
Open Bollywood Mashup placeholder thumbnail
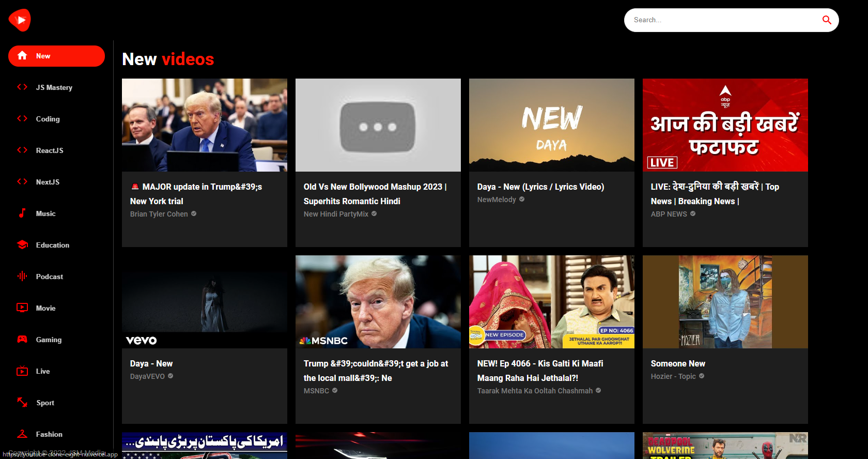tap(378, 125)
